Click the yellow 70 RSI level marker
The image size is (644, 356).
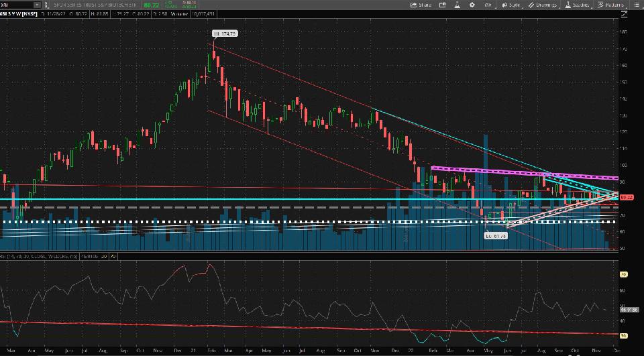pos(623,275)
